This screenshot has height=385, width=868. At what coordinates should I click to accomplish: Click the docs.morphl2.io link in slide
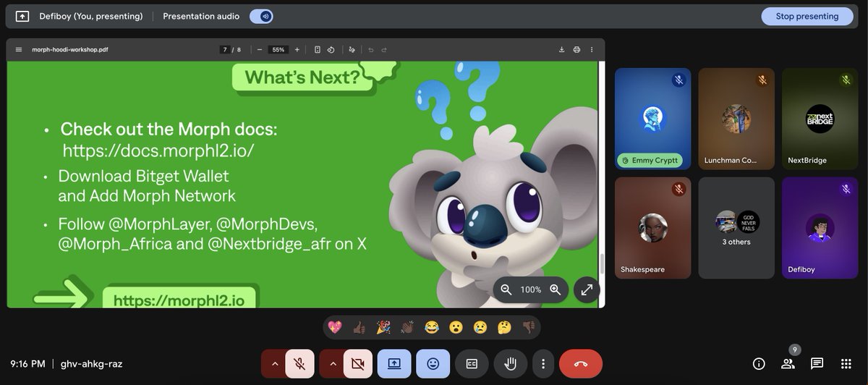click(x=158, y=151)
